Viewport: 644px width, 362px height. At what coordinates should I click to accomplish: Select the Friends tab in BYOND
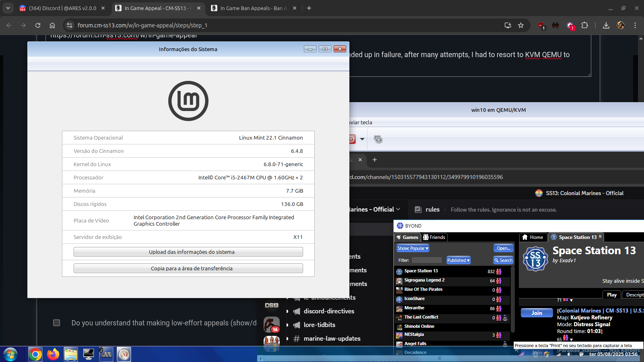tap(434, 237)
